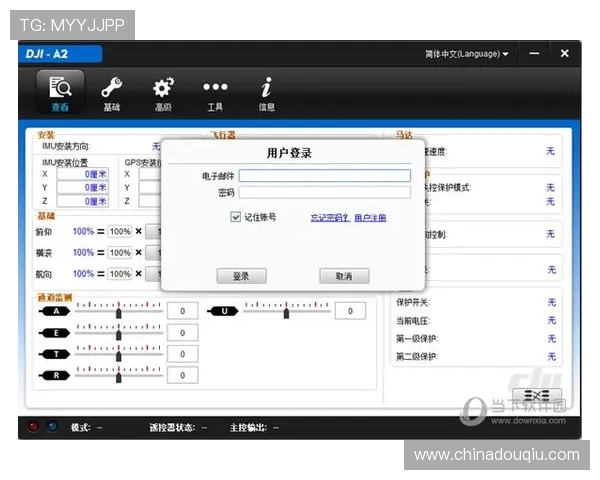Focus the 密码 password input field
600x480 pixels.
(x=324, y=192)
